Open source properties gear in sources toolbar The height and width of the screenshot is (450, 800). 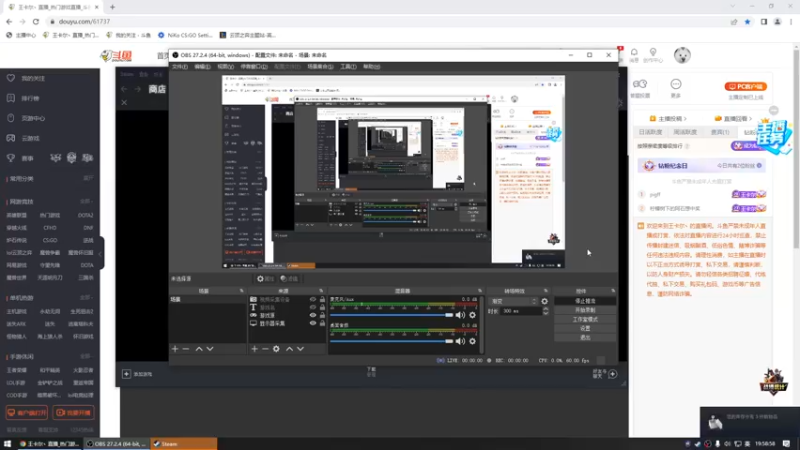[x=276, y=349]
